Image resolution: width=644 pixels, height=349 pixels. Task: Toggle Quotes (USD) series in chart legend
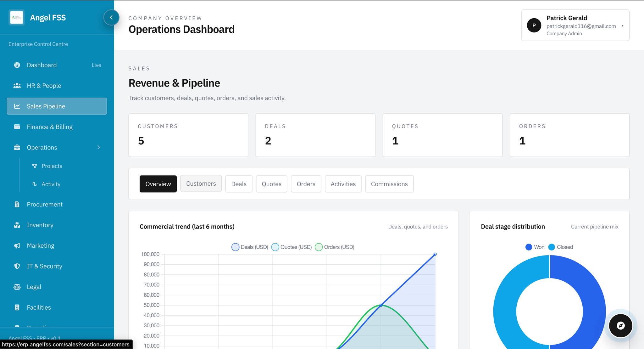[x=291, y=247]
